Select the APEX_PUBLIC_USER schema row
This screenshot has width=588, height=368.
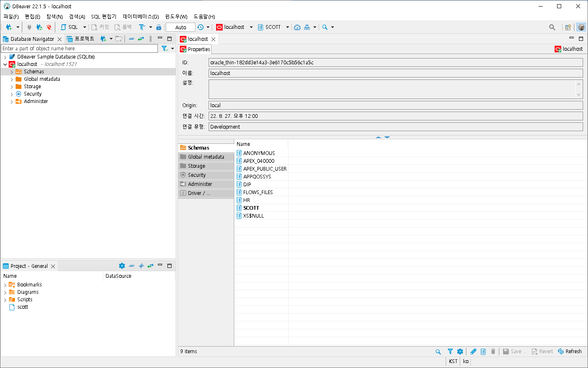point(265,169)
